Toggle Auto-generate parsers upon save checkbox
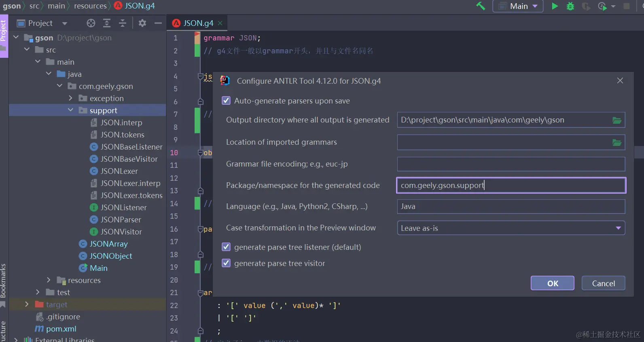 pos(226,101)
